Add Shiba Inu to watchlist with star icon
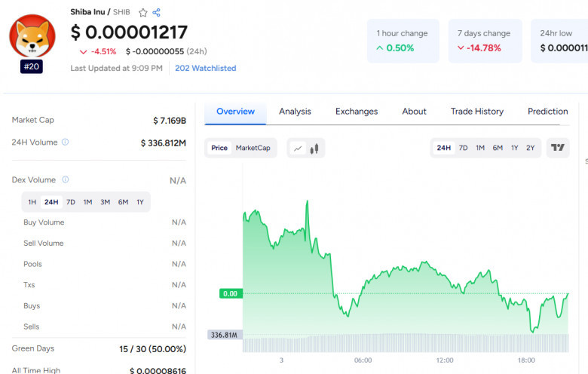This screenshot has width=588, height=374. point(143,13)
